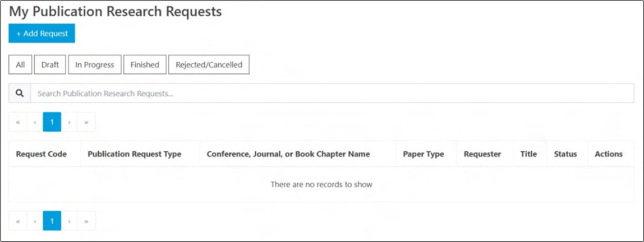
Task: Focus the Search Publication Research Requests field
Action: click(x=331, y=94)
